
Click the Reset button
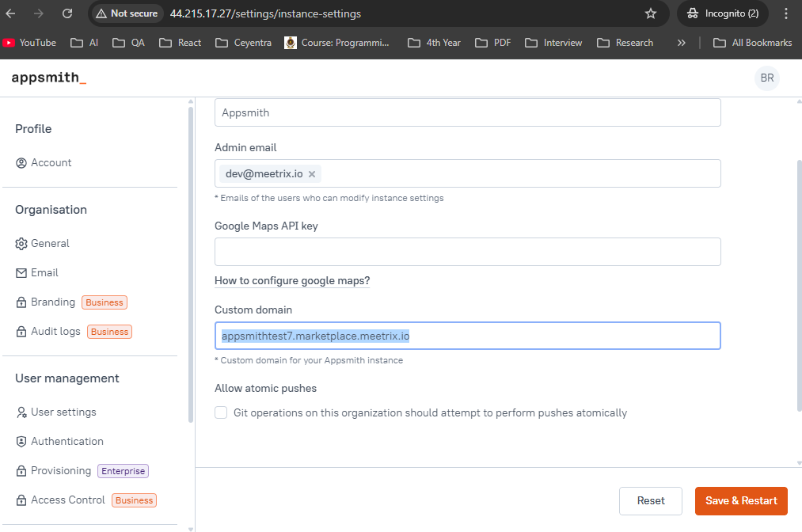click(x=651, y=501)
